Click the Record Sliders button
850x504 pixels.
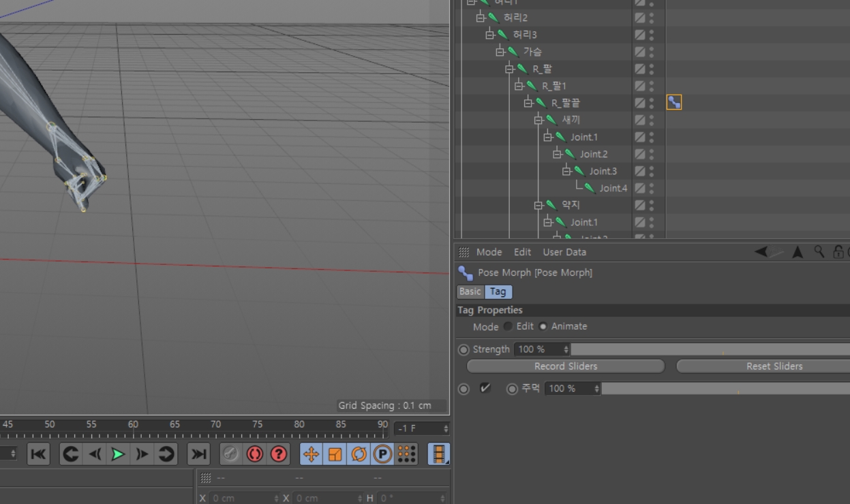(566, 366)
